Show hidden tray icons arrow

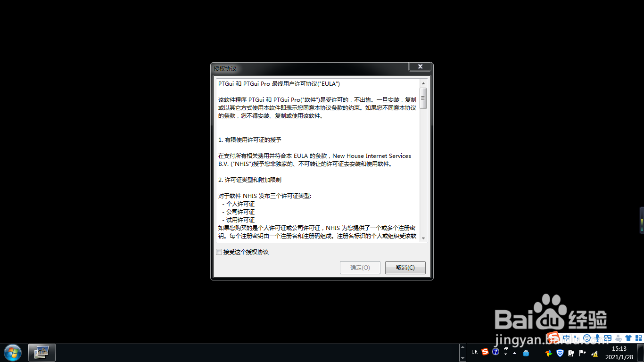click(x=514, y=353)
